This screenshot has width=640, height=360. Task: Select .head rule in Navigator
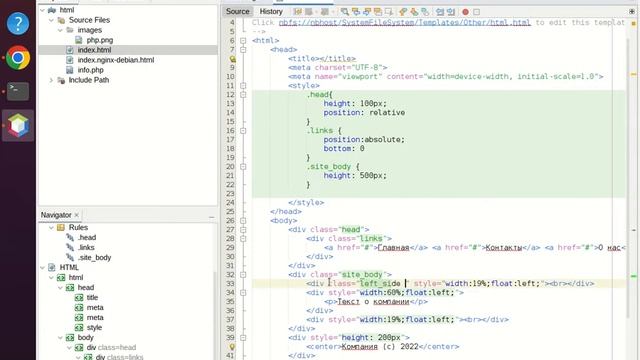coord(87,238)
